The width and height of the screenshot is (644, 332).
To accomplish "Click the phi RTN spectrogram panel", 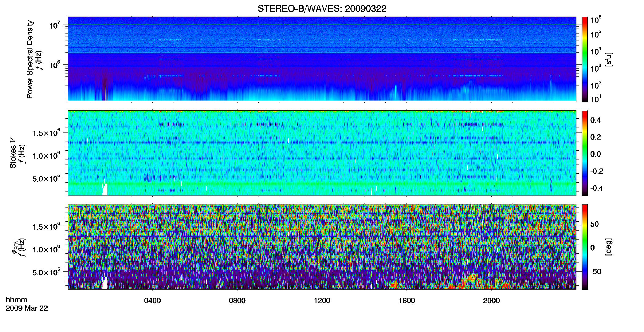I will (322, 247).
